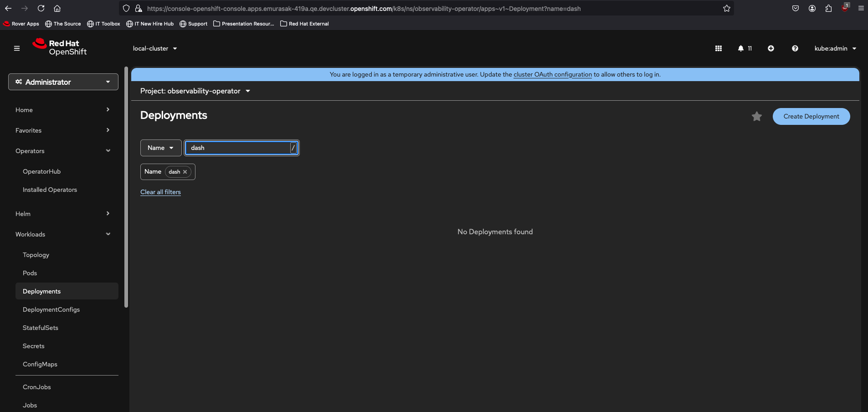The height and width of the screenshot is (412, 868).
Task: Open the IT Toolbox bookmark
Action: (x=103, y=24)
